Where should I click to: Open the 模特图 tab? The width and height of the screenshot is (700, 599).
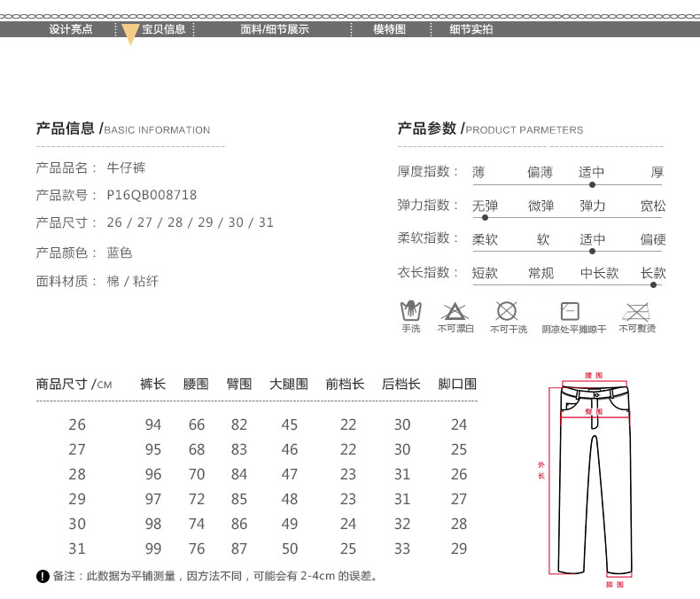pyautogui.click(x=389, y=29)
